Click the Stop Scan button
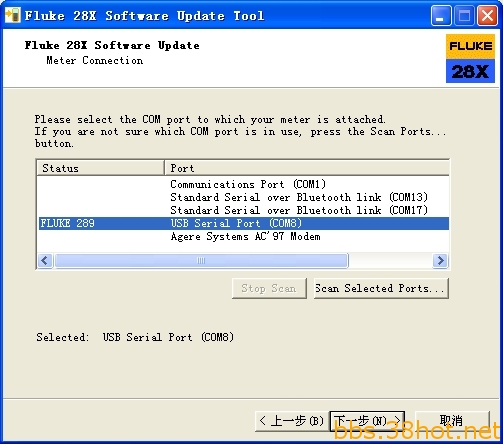503x444 pixels. coord(269,288)
